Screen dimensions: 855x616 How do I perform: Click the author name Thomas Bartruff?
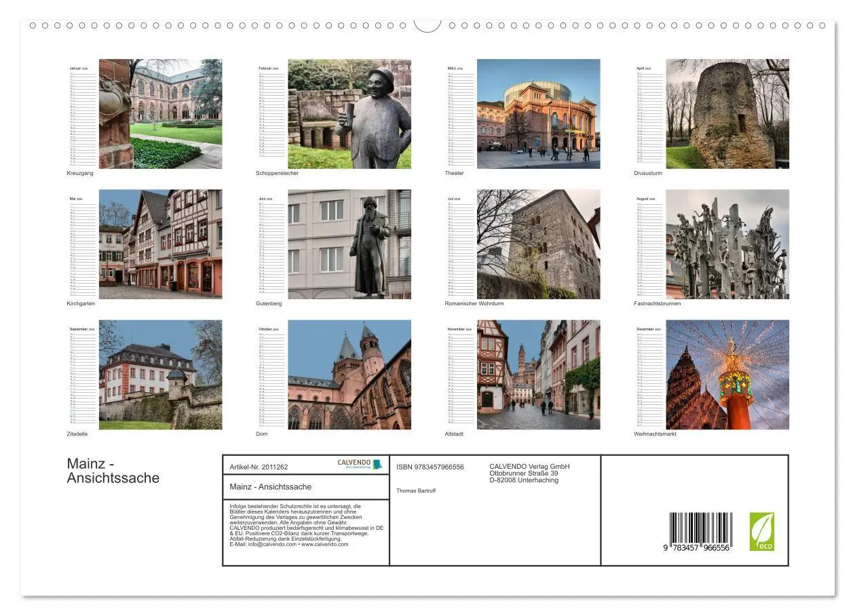417,490
